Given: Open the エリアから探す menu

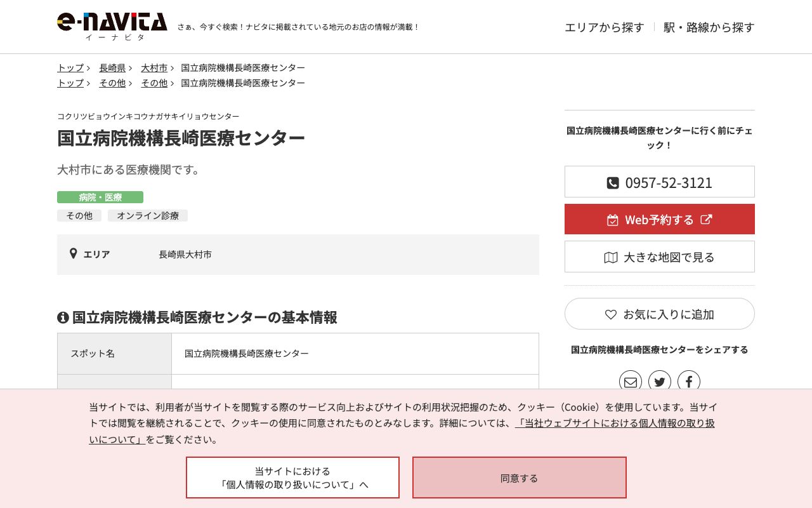Looking at the screenshot, I should click(x=604, y=27).
